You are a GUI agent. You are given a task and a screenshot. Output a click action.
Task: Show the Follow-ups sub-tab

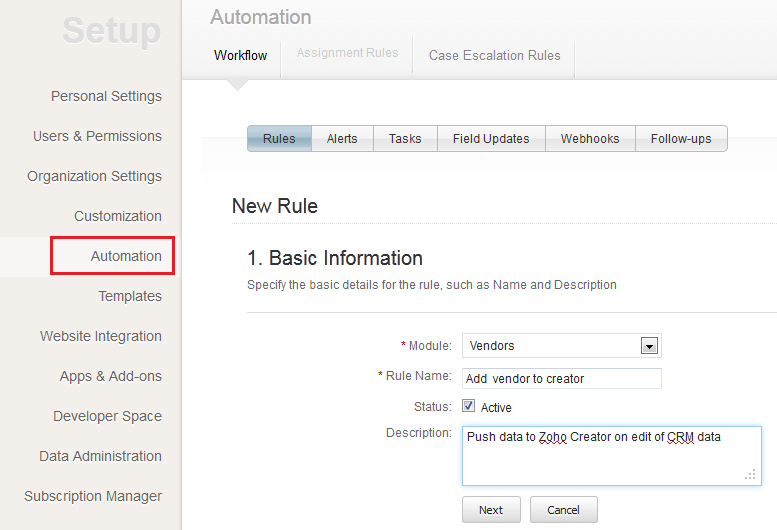coord(681,139)
